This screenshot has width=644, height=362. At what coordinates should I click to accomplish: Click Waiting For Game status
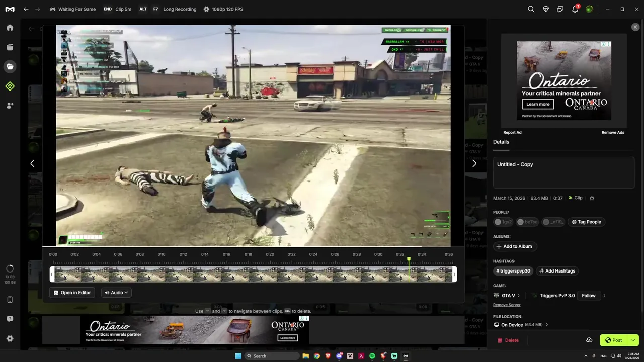point(73,9)
